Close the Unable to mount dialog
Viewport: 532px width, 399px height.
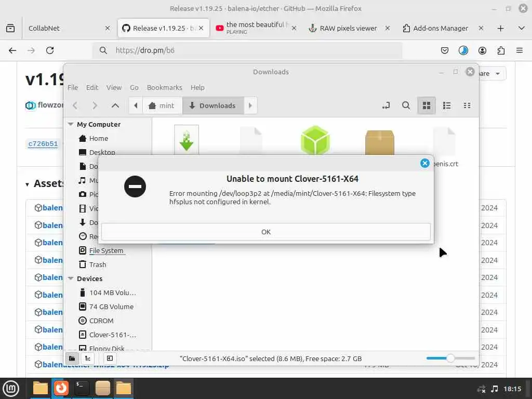[x=424, y=163]
